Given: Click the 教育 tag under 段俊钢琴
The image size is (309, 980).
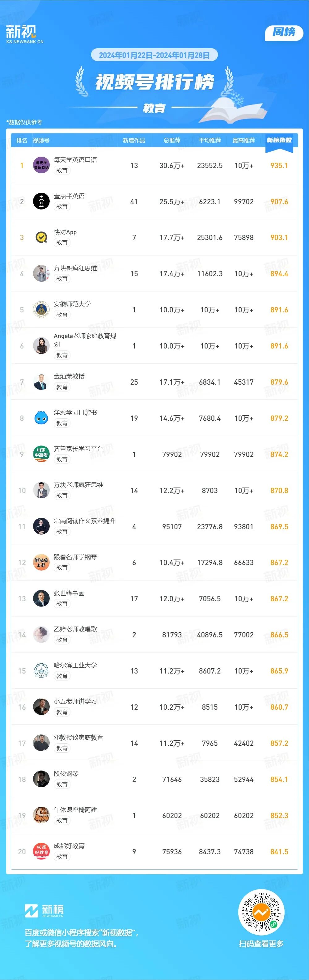Looking at the screenshot, I should [x=62, y=784].
